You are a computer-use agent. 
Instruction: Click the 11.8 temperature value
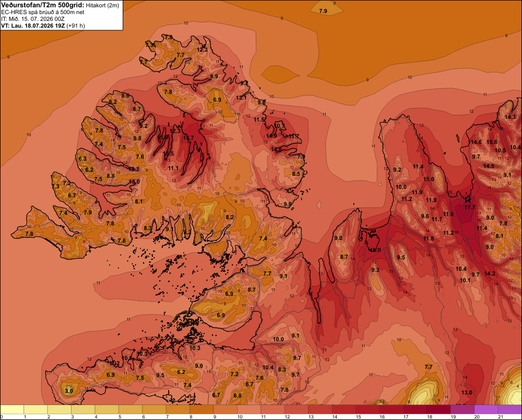pos(429,238)
